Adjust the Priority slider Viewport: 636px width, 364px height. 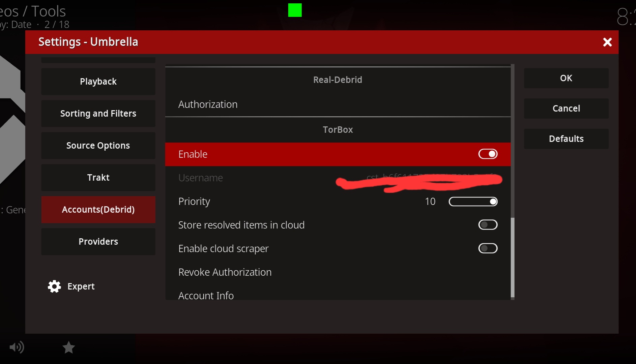(473, 202)
